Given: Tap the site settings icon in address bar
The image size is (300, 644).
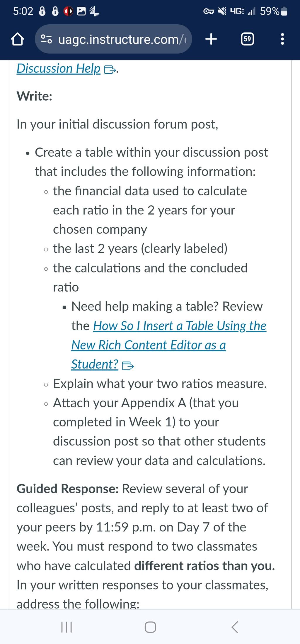Looking at the screenshot, I should click(46, 39).
